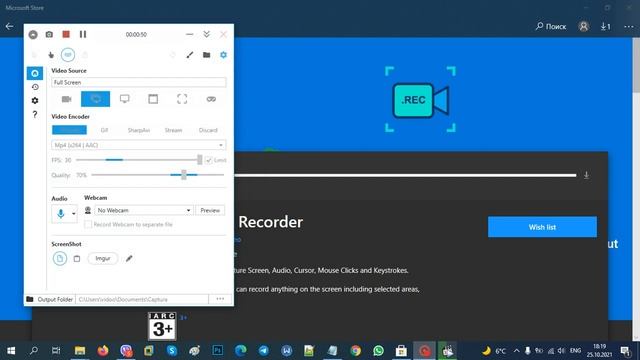Open Photoshop from the taskbar
The image size is (640, 360).
218,351
